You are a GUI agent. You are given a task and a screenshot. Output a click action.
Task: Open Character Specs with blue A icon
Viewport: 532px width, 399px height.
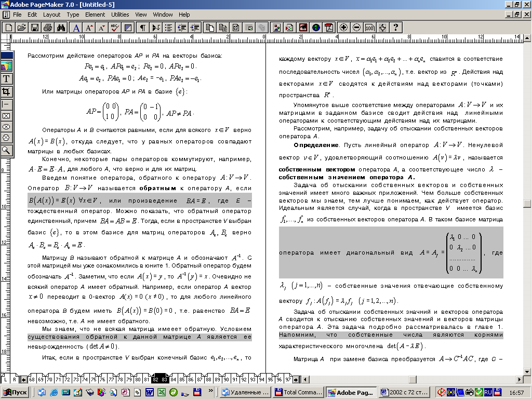[77, 28]
